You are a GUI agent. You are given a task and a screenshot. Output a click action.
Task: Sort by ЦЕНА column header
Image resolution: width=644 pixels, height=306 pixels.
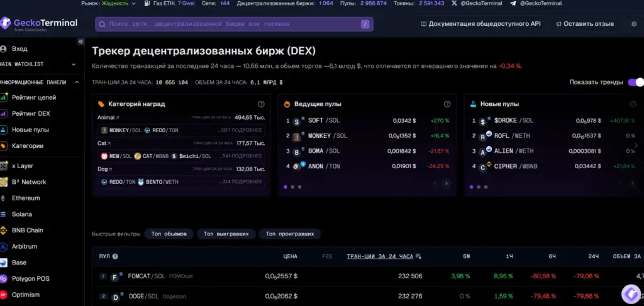290,256
